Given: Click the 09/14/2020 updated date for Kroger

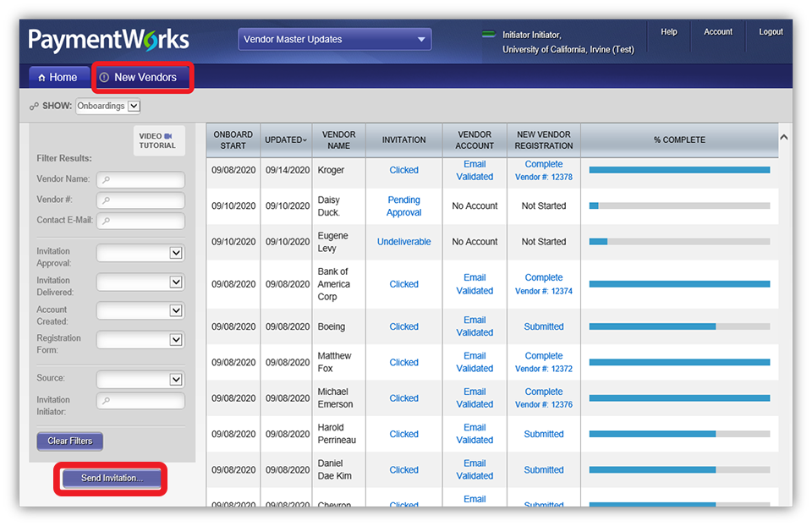Looking at the screenshot, I should [x=288, y=170].
